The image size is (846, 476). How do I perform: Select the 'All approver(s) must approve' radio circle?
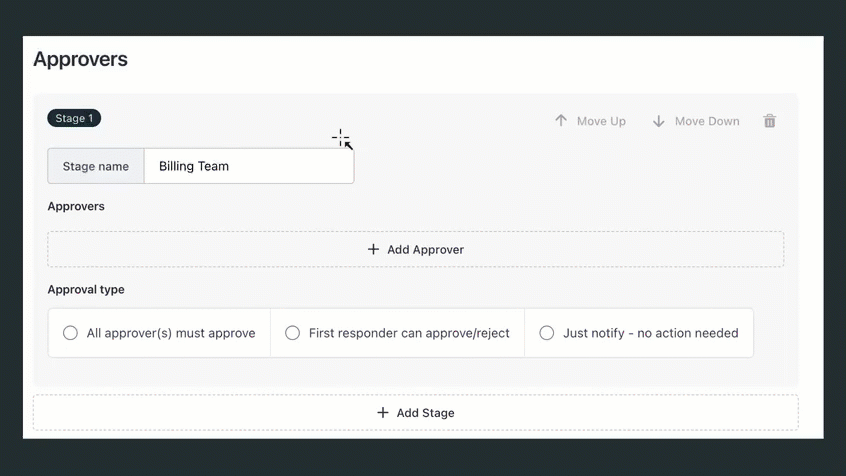[70, 333]
